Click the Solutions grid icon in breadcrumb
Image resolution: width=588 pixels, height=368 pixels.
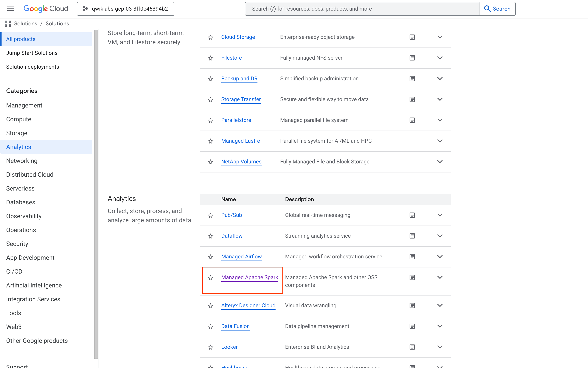click(8, 23)
